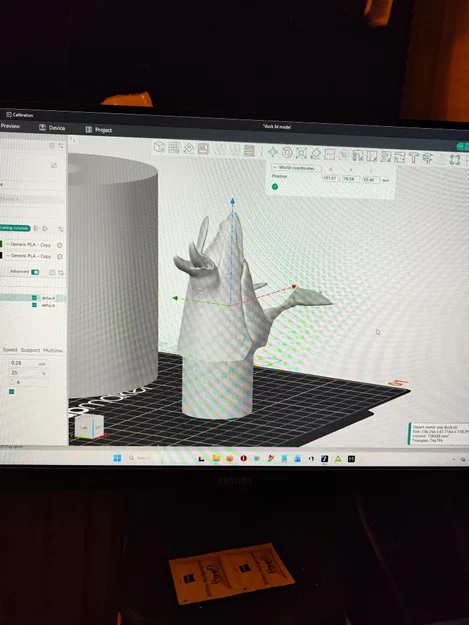Click the Add plate grid icon
469x625 pixels.
click(174, 147)
